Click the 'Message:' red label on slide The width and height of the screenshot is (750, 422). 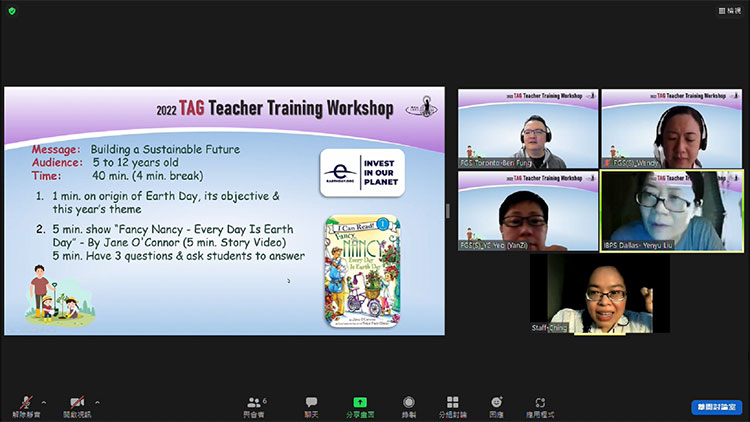click(56, 149)
